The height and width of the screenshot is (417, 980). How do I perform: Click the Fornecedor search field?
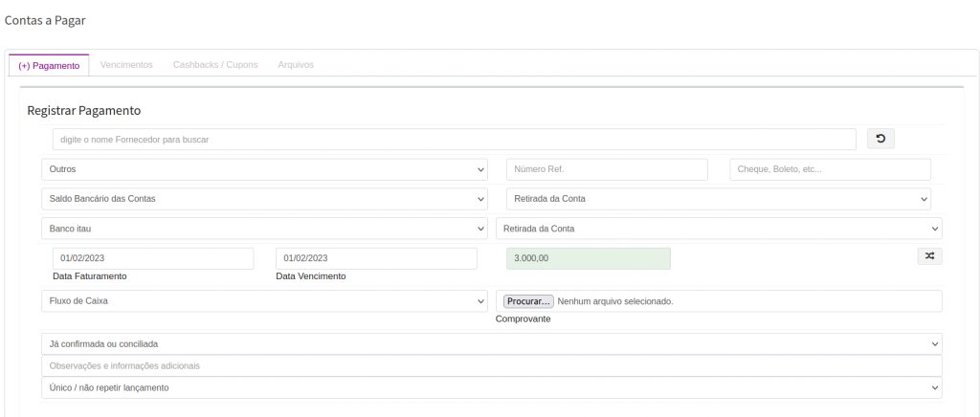point(454,140)
